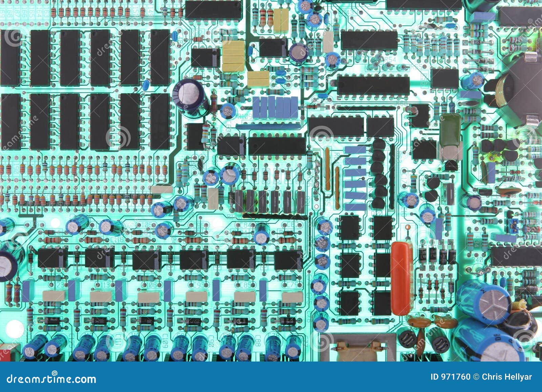Viewport: 542px width, 392px height.
Task: Click the white metal bracket component at bottom center
Action: 356,352
